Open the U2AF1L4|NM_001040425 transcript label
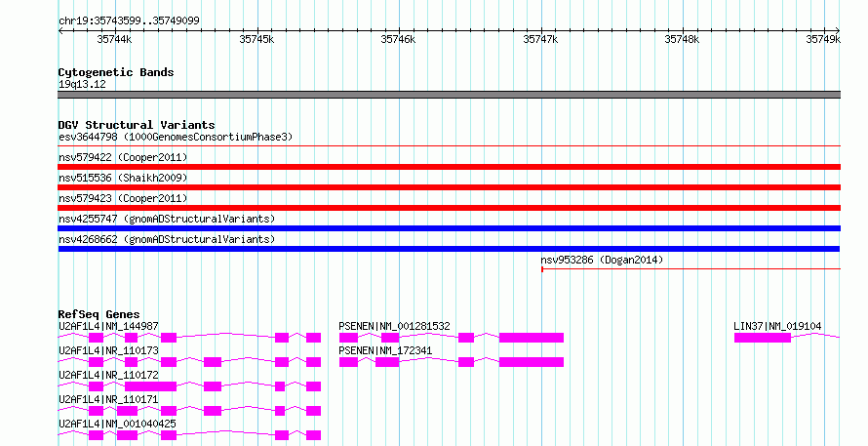868x446 pixels. [x=117, y=424]
